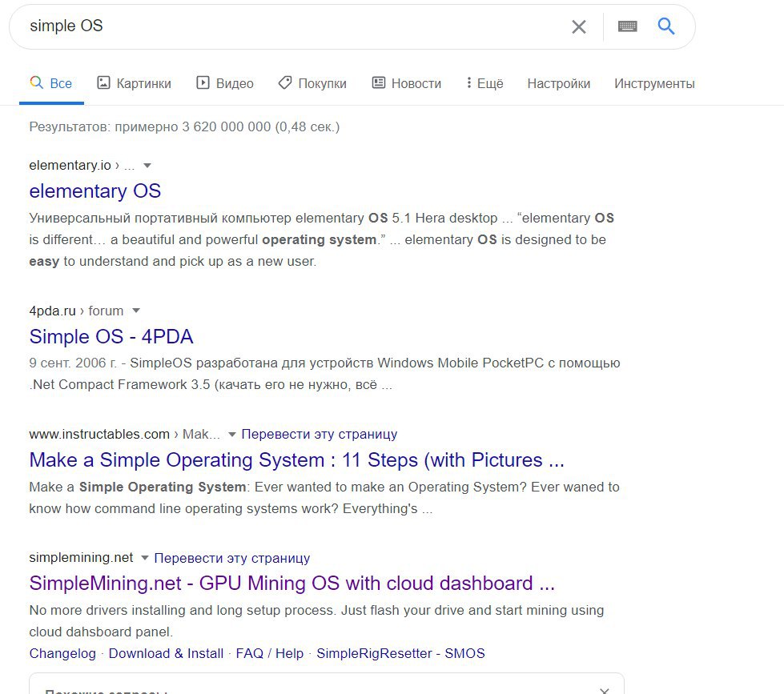Expand dropdown arrow beside simplemining.net

(145, 558)
